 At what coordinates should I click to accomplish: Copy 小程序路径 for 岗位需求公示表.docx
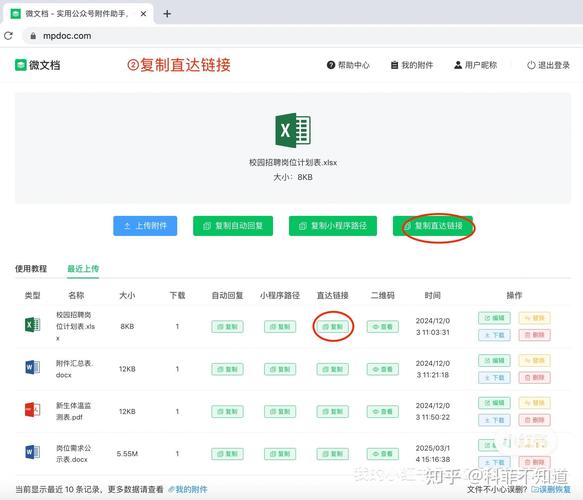280,454
